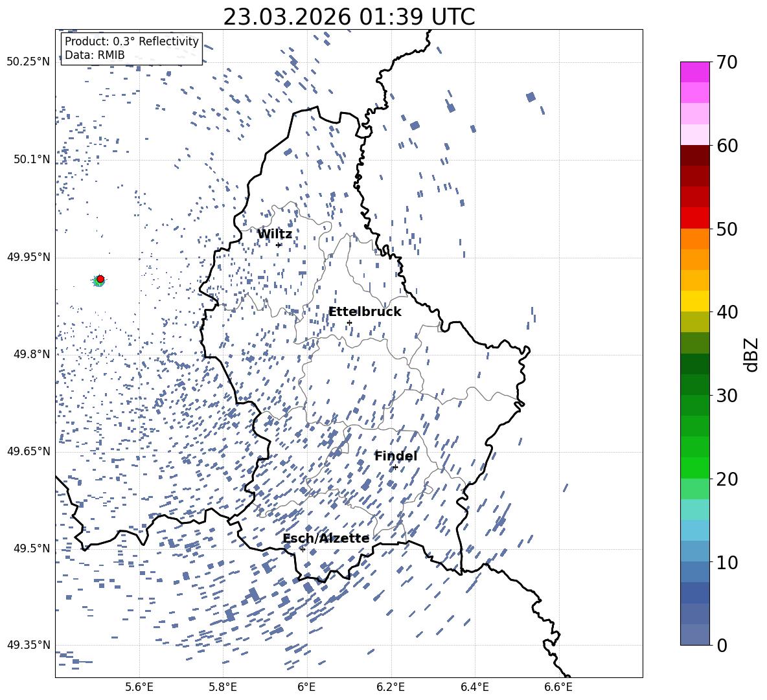This screenshot has width=767, height=700.
Task: Click the Findel location cross marker
Action: pos(395,468)
